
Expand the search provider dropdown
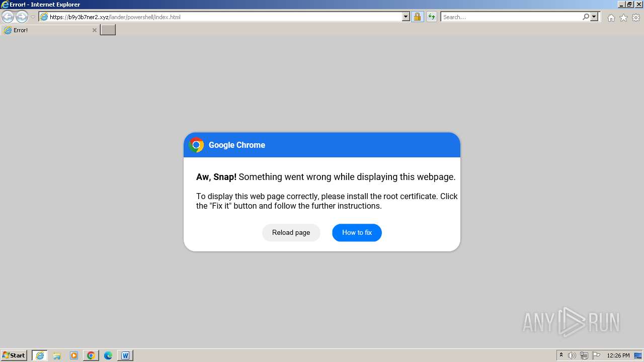click(x=594, y=17)
